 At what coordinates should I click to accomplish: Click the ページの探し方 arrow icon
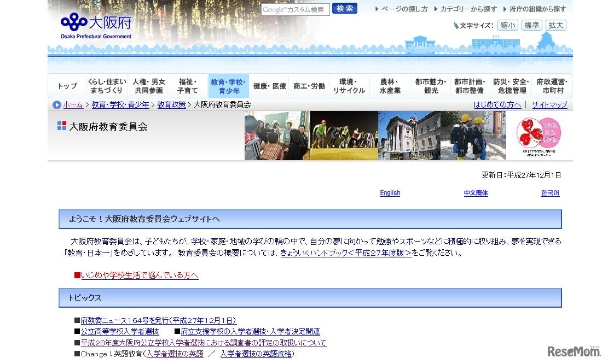click(x=375, y=8)
